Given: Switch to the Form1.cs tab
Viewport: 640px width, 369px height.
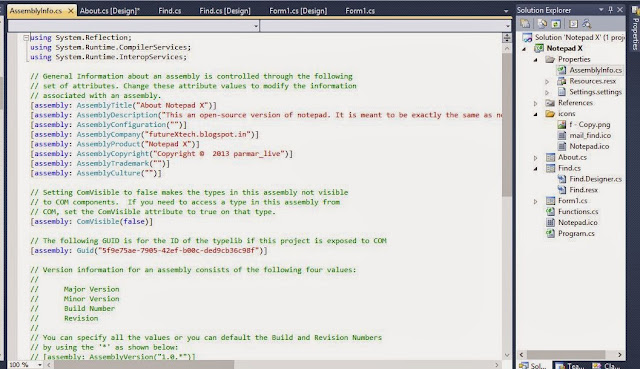Looking at the screenshot, I should click(360, 11).
